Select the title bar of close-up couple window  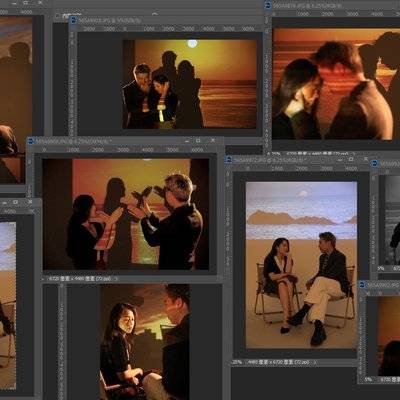(332, 6)
